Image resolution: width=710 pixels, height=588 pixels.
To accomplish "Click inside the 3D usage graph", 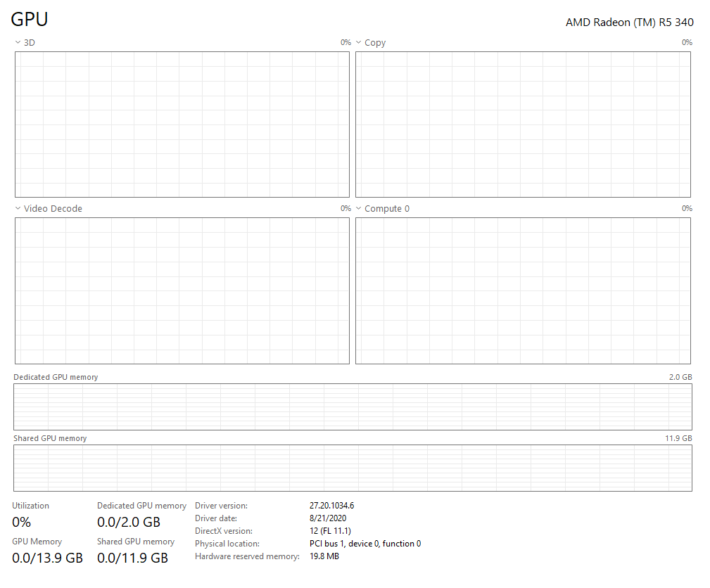I will pos(182,124).
